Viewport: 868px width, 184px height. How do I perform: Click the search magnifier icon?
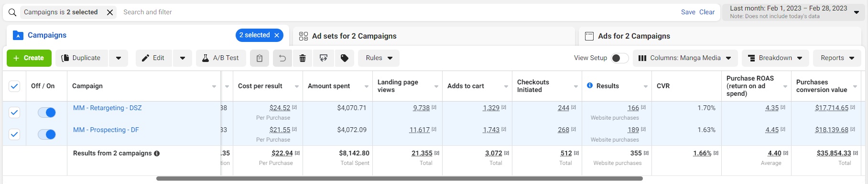(x=12, y=12)
